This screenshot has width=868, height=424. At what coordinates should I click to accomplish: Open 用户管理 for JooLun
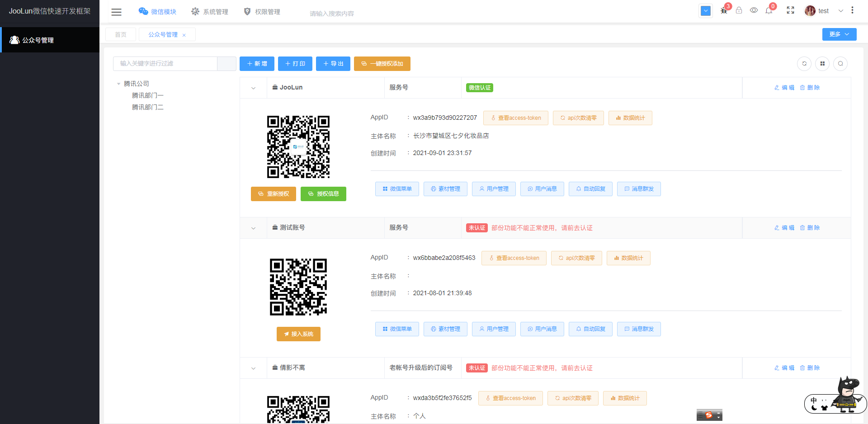coord(494,189)
